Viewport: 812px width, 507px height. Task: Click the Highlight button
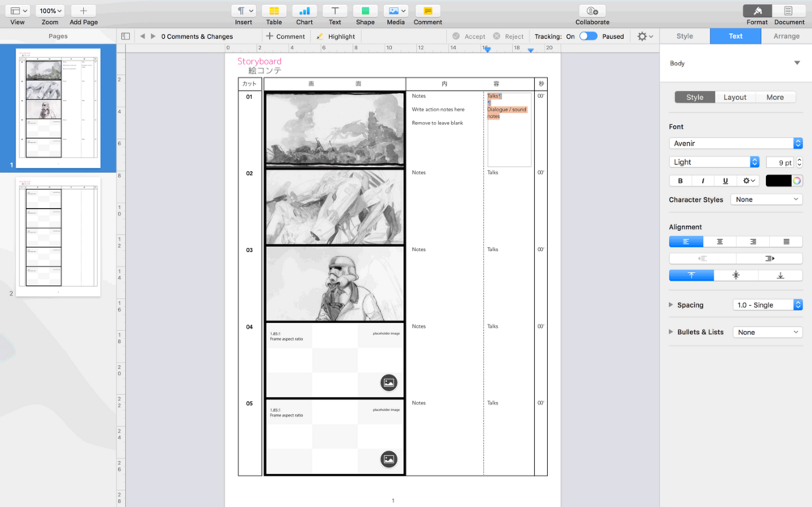pyautogui.click(x=335, y=36)
